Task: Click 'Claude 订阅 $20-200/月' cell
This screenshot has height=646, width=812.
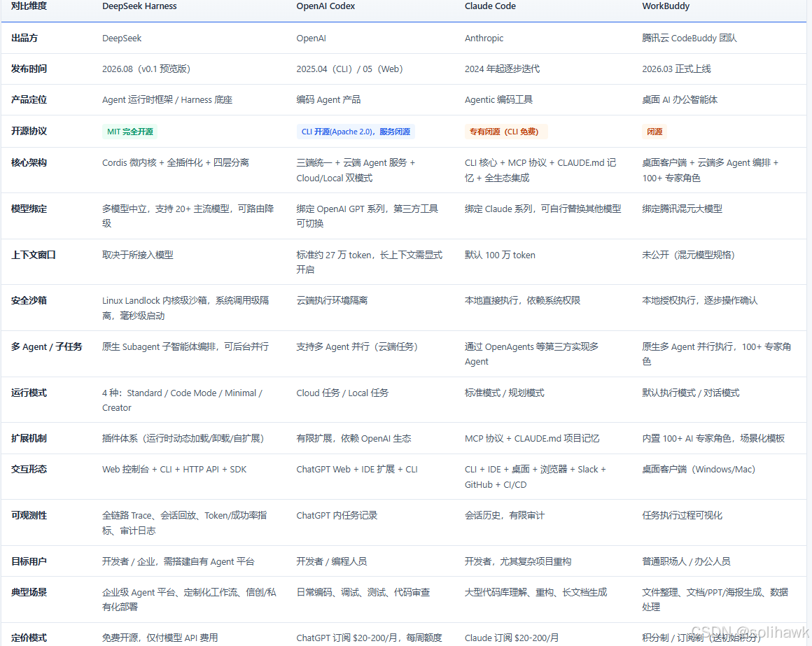Action: (x=512, y=638)
